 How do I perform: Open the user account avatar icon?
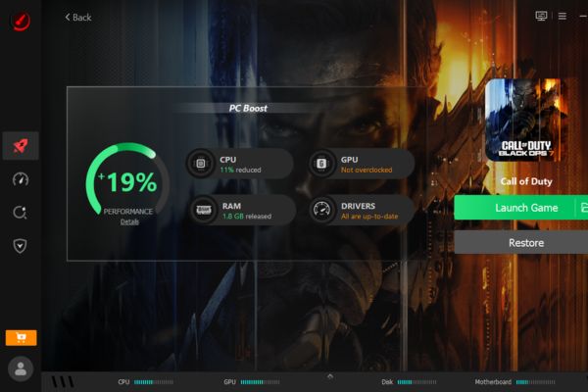click(21, 369)
